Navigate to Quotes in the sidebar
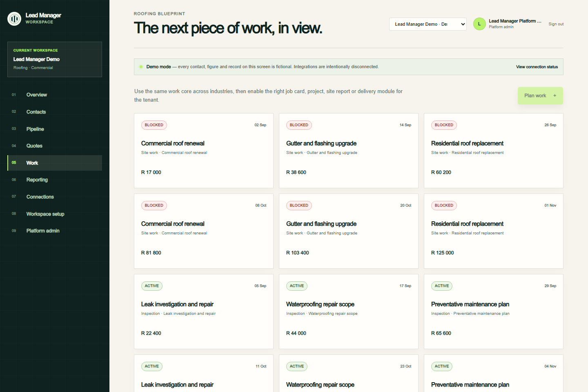Viewport: 588px width, 392px height. [55, 146]
